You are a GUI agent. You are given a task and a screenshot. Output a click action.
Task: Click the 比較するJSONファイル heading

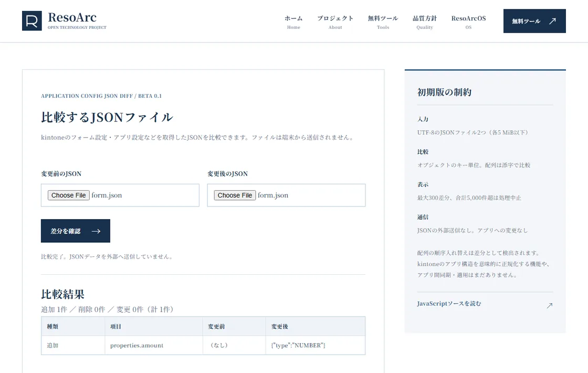(107, 117)
